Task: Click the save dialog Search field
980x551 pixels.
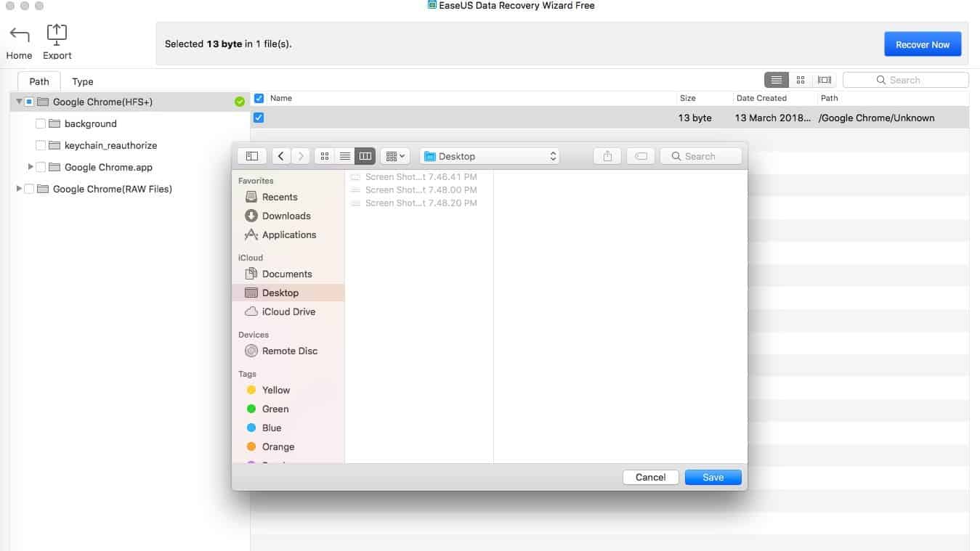Action: [x=700, y=156]
